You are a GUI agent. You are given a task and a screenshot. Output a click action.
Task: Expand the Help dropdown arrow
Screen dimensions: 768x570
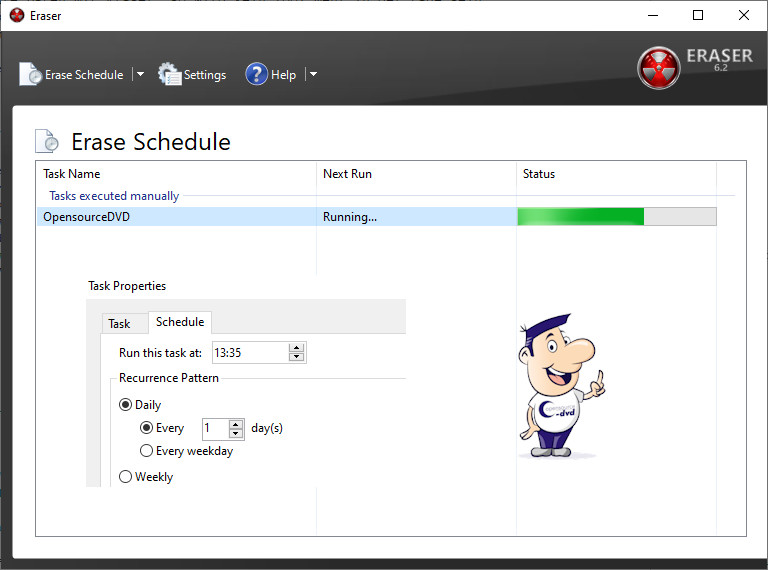312,74
